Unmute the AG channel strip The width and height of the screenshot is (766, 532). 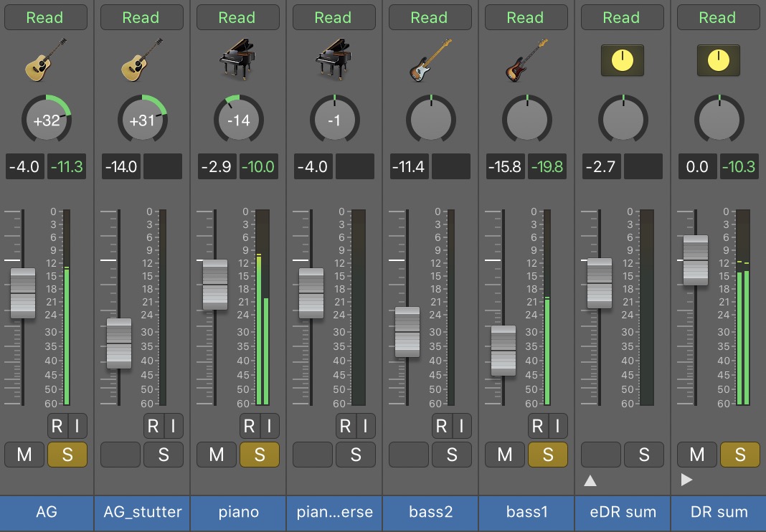24,455
